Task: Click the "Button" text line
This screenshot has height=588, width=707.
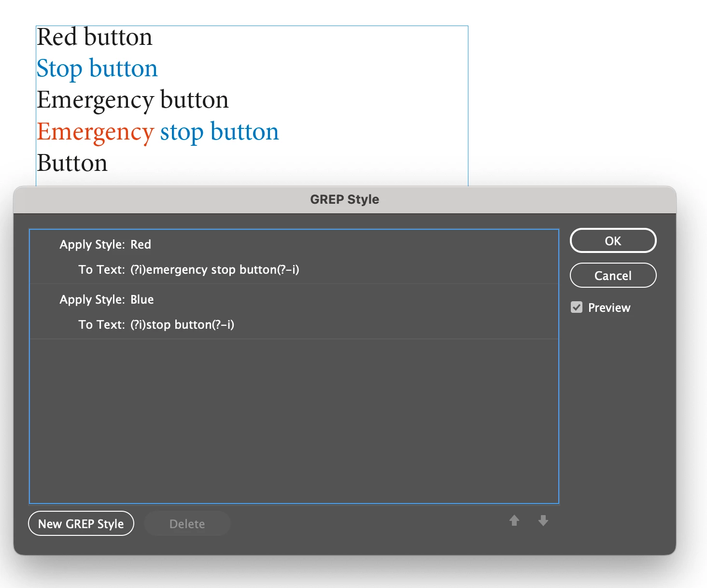Action: 72,163
